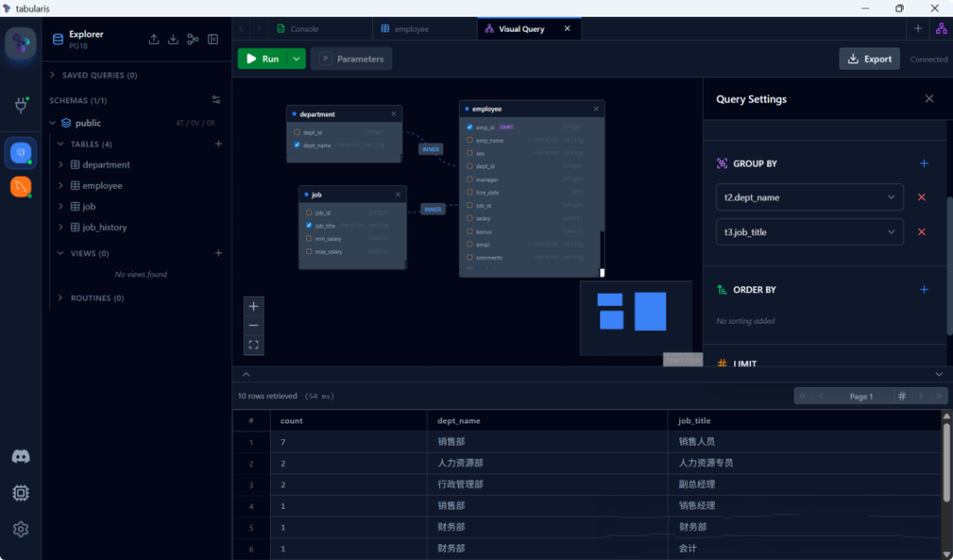Uncheck emp_id in the employee table
This screenshot has height=560, width=953.
[470, 127]
